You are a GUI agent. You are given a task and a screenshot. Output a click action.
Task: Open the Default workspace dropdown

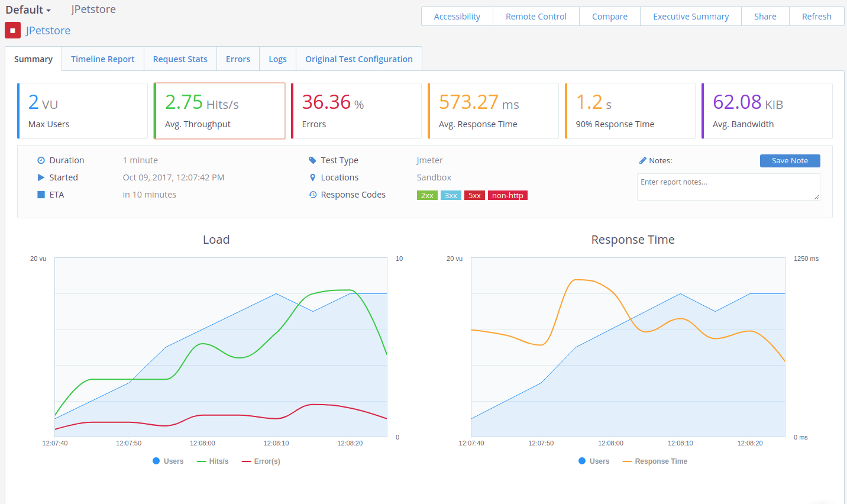tap(28, 9)
